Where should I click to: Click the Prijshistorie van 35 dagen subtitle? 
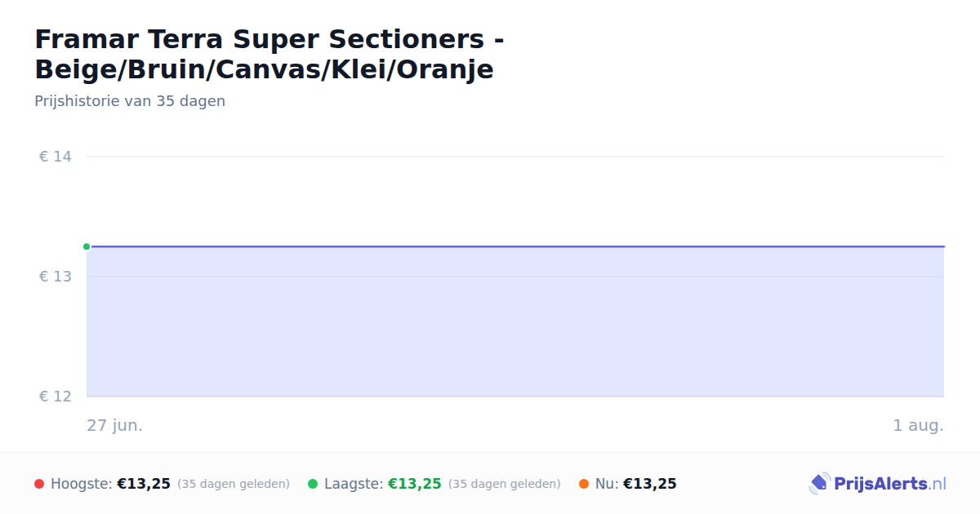130,101
